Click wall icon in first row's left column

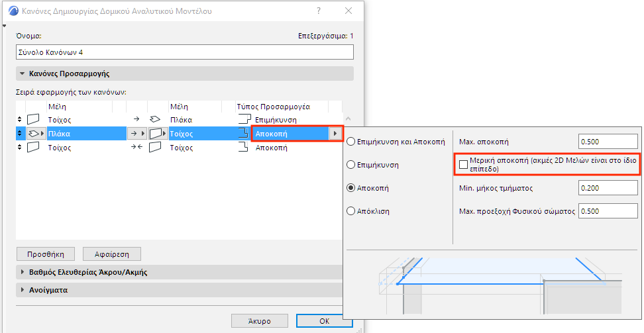click(x=33, y=119)
